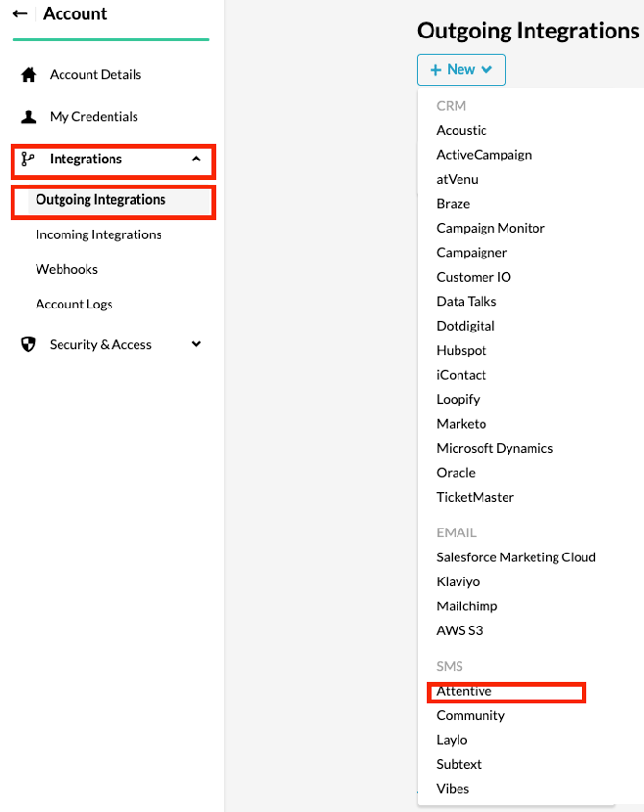Choose Hubspot from the CRM list
This screenshot has height=812, width=644.
pos(461,351)
